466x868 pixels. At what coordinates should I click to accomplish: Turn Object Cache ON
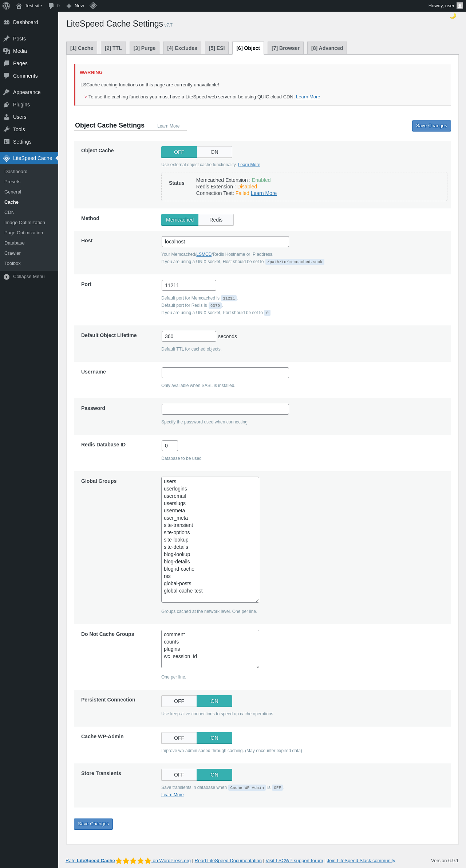[x=214, y=152]
